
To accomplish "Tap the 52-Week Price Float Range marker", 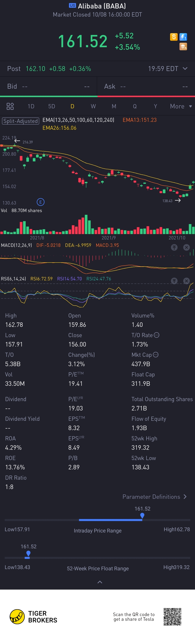I will pyautogui.click(x=28, y=553).
